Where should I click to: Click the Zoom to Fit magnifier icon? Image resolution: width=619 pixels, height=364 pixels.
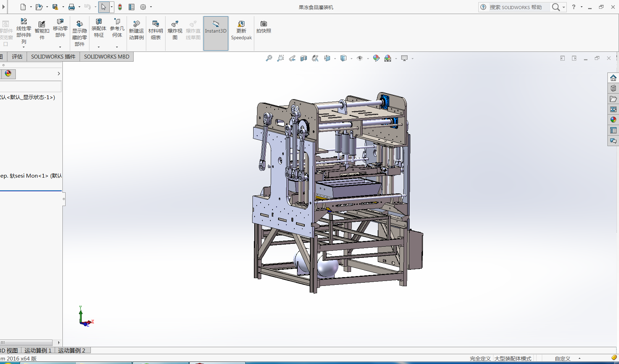[269, 58]
